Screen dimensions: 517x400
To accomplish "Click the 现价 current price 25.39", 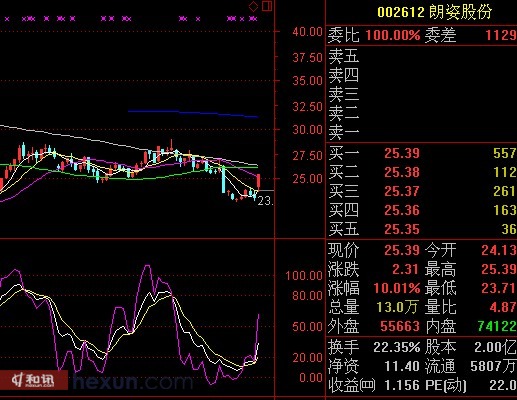I will [x=402, y=250].
